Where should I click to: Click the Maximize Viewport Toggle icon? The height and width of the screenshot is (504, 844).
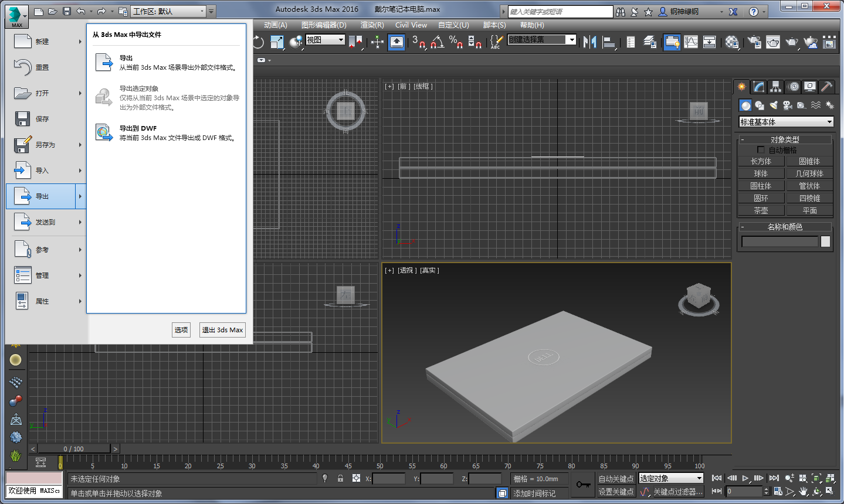(829, 491)
